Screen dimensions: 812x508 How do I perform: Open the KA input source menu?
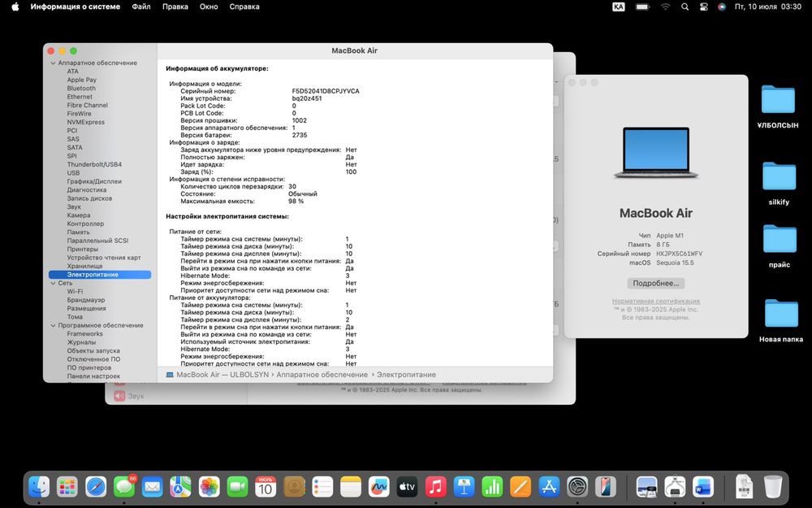pyautogui.click(x=618, y=7)
